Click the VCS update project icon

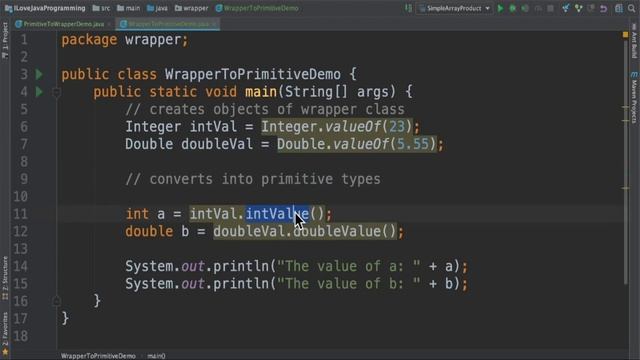pyautogui.click(x=565, y=8)
